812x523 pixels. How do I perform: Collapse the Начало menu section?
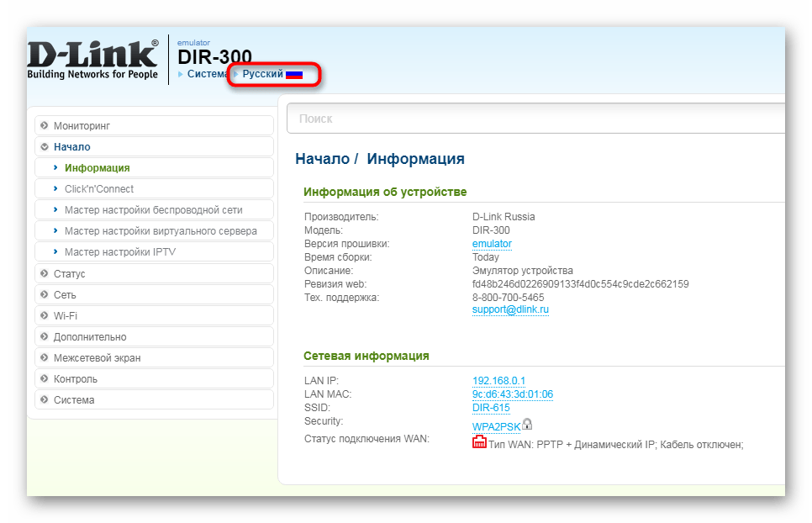155,146
